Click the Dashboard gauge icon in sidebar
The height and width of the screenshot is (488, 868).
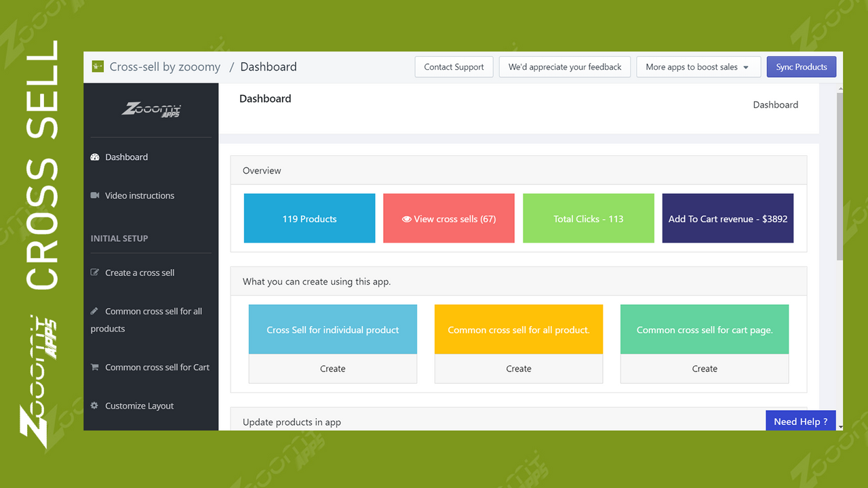(95, 157)
